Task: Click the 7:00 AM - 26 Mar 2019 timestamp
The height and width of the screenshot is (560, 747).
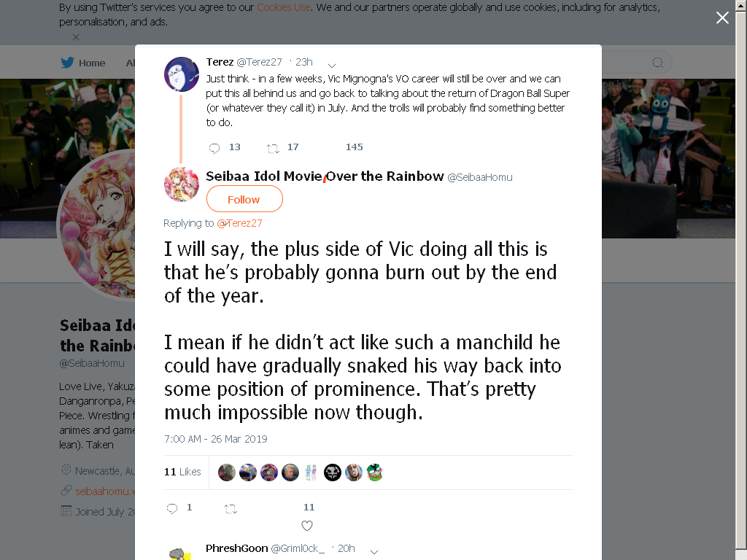Action: 215,438
